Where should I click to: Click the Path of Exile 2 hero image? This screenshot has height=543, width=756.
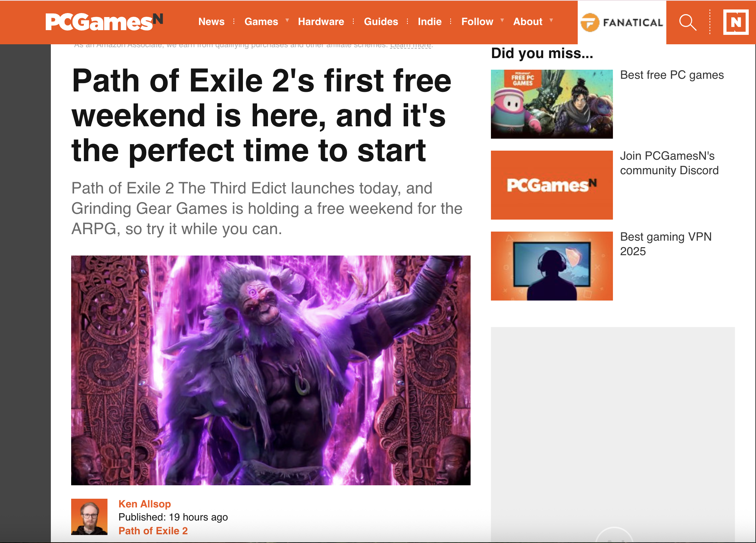pos(271,370)
